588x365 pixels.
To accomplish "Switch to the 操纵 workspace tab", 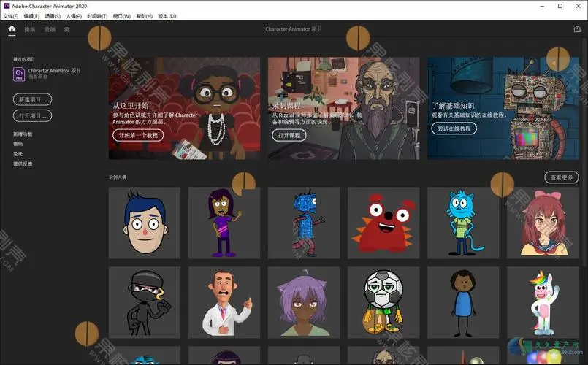I will (x=29, y=30).
